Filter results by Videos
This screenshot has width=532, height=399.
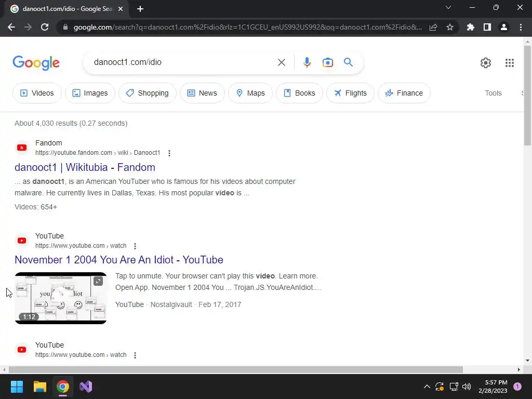click(x=37, y=93)
